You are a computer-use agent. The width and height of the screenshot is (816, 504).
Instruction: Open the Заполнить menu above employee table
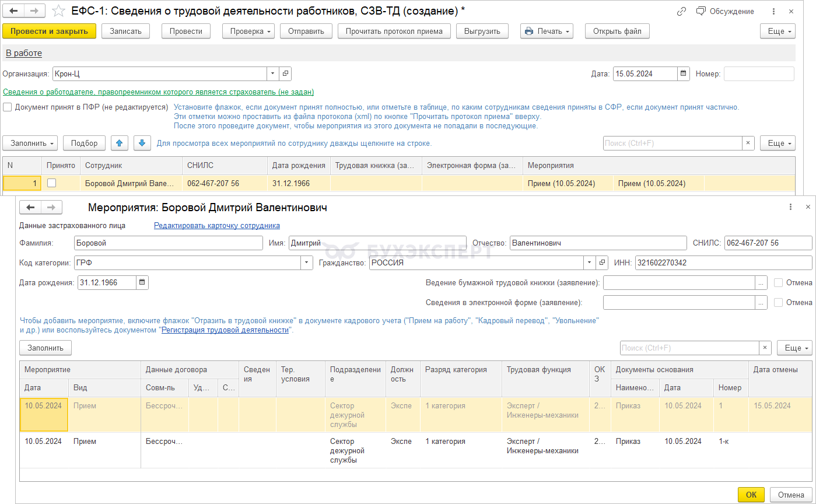point(30,143)
